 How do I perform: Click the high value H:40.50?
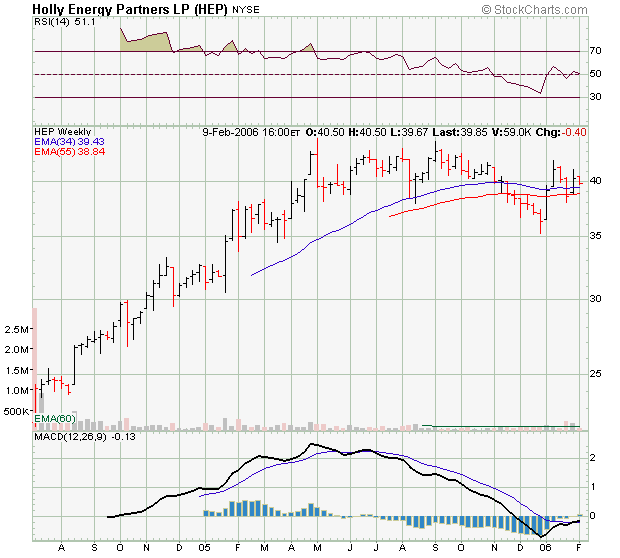(367, 132)
